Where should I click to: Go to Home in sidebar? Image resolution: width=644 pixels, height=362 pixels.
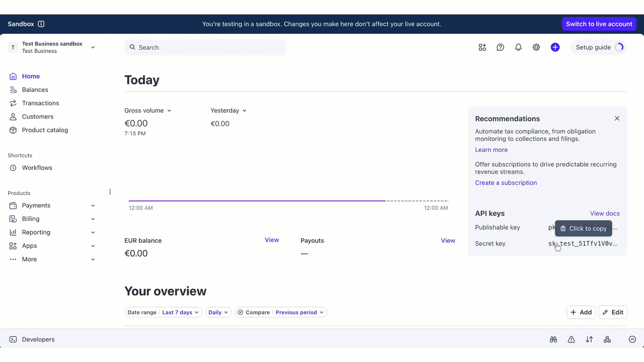coord(31,76)
